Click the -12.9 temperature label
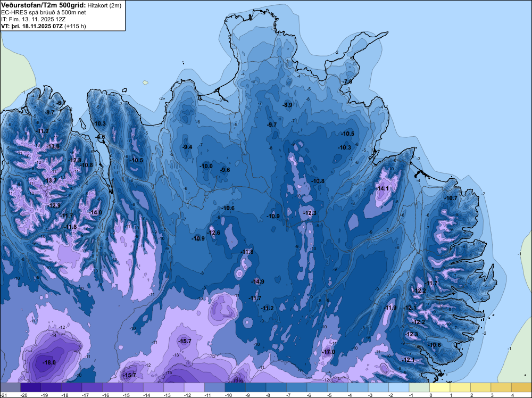 [54, 205]
